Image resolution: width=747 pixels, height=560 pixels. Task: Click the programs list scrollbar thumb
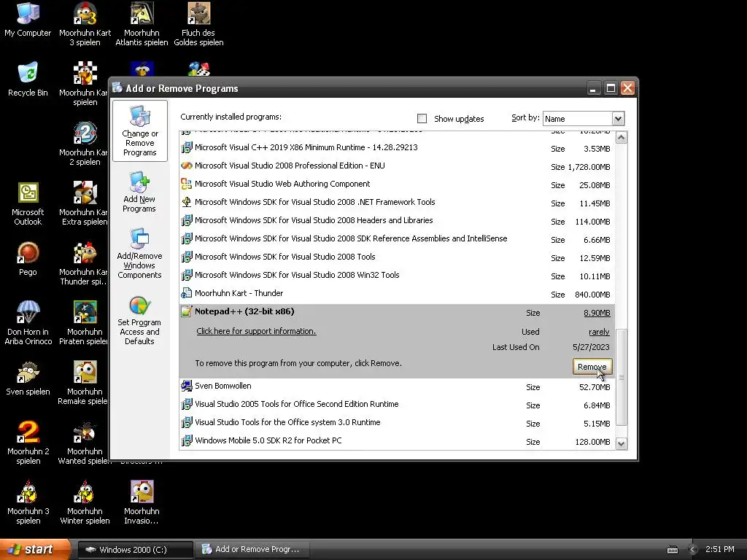click(x=622, y=377)
